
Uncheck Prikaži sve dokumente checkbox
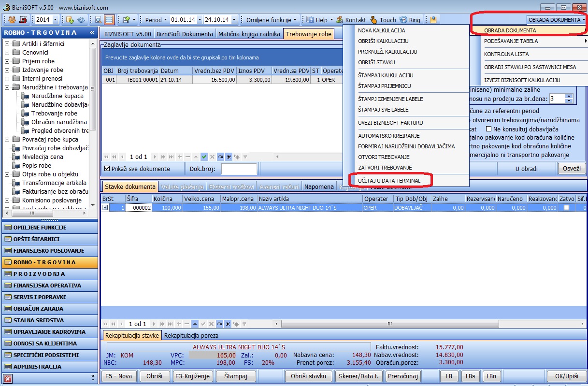pyautogui.click(x=107, y=169)
